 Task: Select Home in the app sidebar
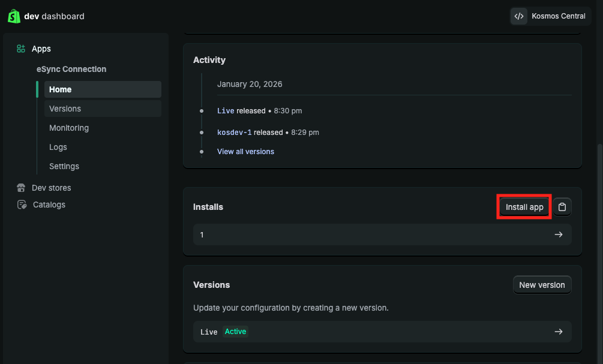tap(61, 89)
